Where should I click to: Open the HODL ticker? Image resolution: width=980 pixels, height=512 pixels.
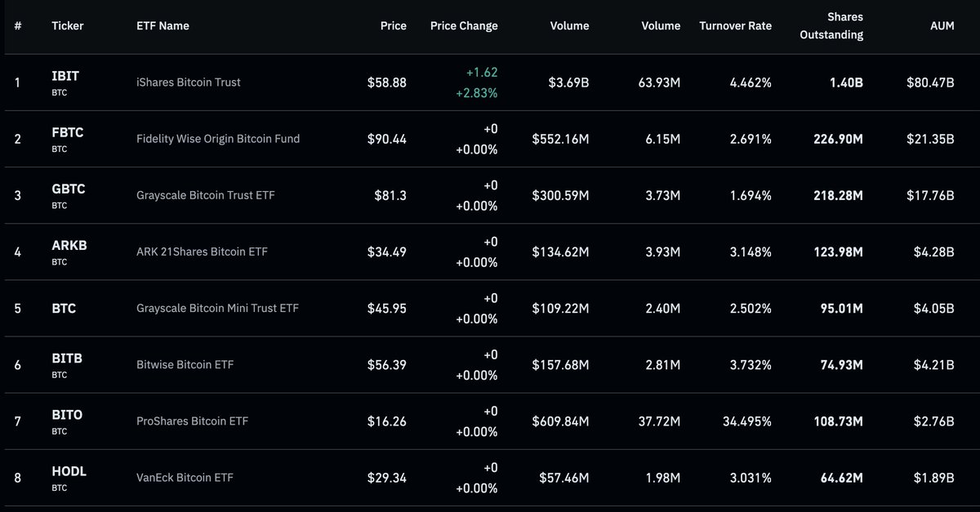(x=69, y=471)
